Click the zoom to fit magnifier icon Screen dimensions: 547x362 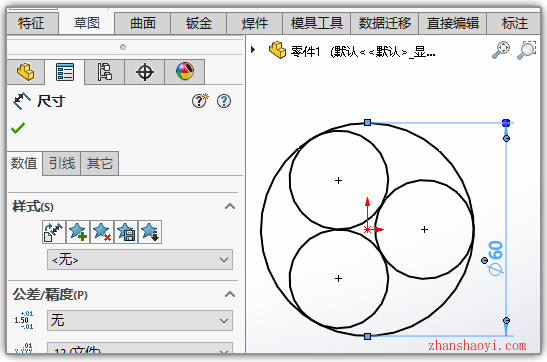point(501,50)
